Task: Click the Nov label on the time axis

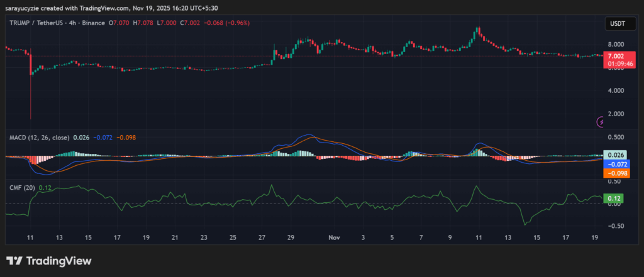Action: tap(334, 238)
